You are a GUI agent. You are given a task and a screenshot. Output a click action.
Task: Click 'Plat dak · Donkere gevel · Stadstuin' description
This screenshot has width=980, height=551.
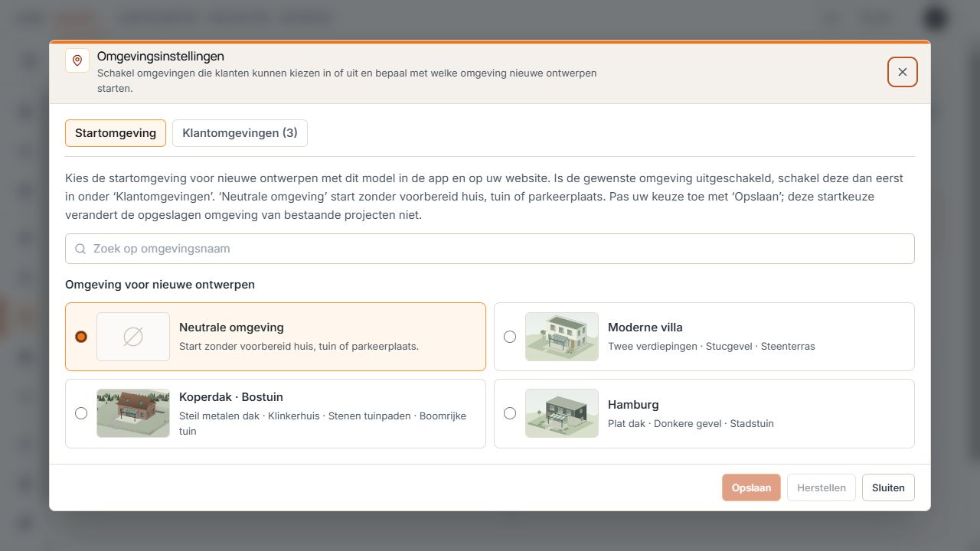pos(691,423)
